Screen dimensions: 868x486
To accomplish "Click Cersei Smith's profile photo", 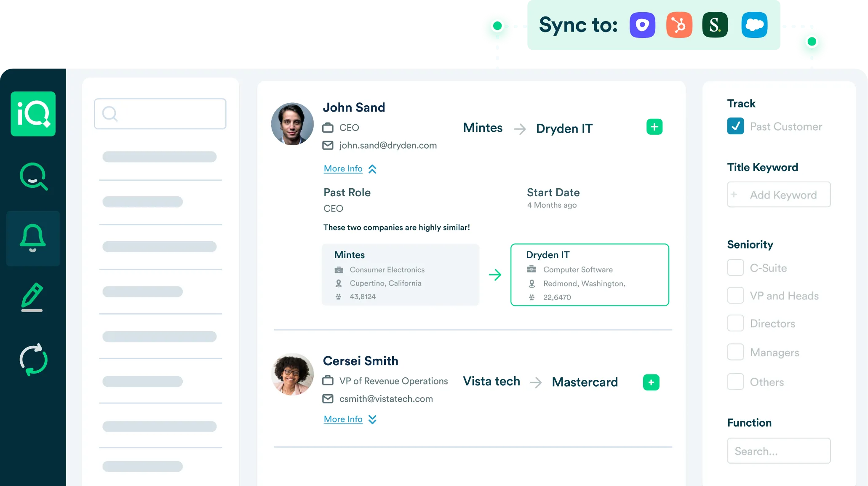I will (292, 374).
